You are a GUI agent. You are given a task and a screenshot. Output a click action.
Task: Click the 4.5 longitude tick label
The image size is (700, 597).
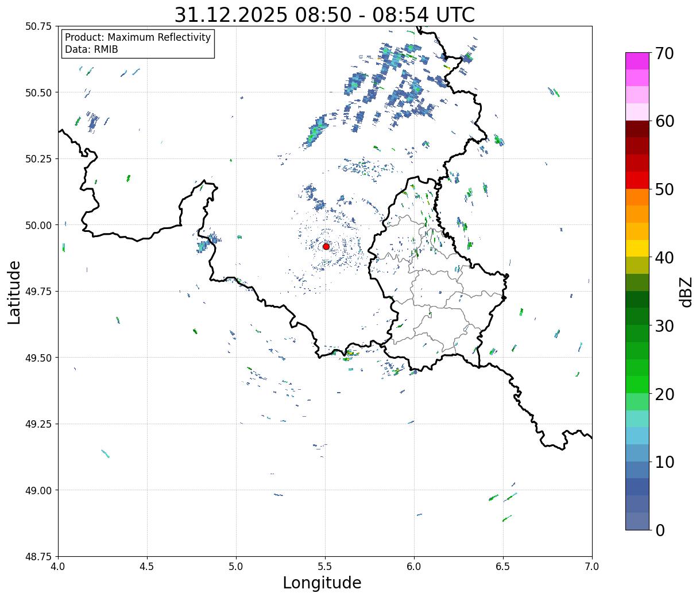pyautogui.click(x=147, y=567)
